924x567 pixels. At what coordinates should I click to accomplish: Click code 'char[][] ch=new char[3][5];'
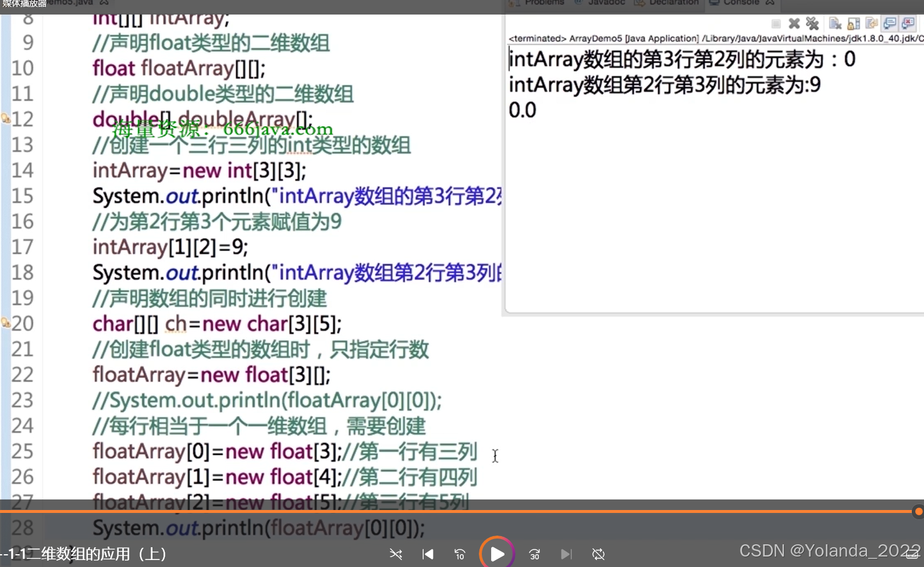point(217,324)
